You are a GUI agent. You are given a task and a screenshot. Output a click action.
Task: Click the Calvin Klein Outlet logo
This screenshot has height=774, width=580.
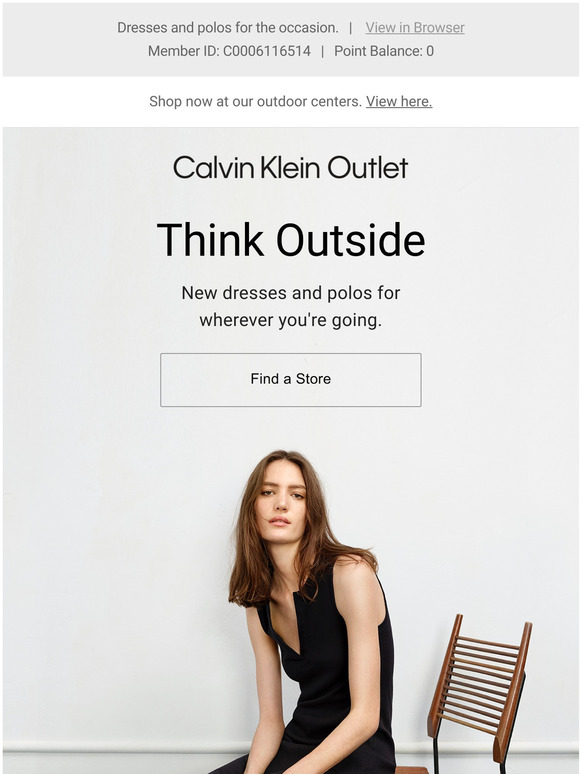291,167
